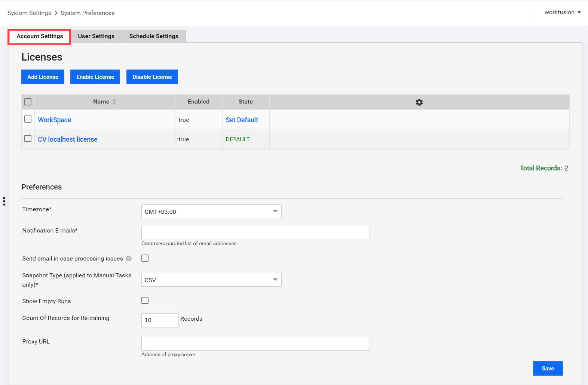Screen dimensions: 588x385
Task: Switch to the User Settings tab
Action: (96, 36)
